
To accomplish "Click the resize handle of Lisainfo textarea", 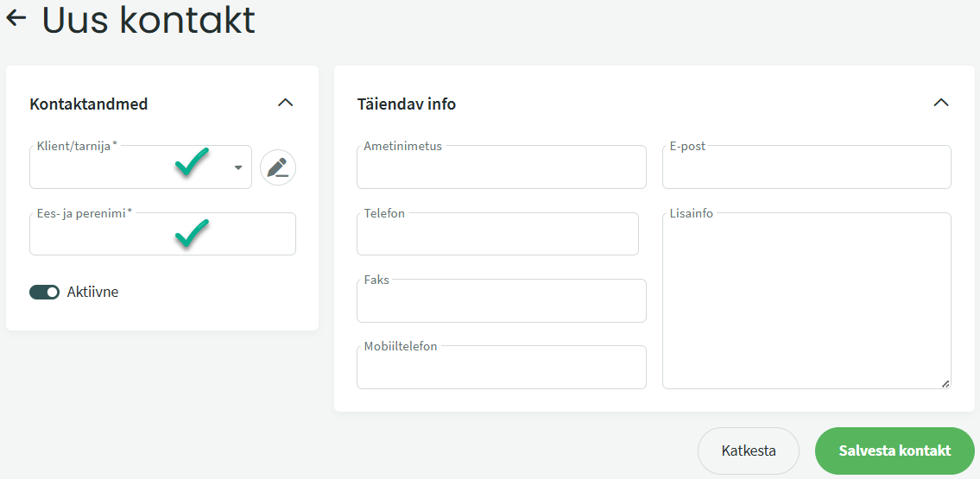I will click(x=945, y=383).
